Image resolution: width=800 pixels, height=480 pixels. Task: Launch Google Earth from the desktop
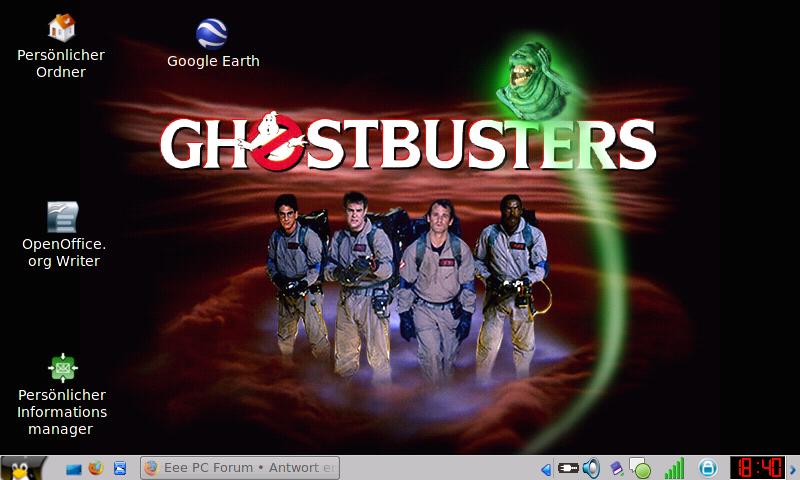[x=211, y=32]
